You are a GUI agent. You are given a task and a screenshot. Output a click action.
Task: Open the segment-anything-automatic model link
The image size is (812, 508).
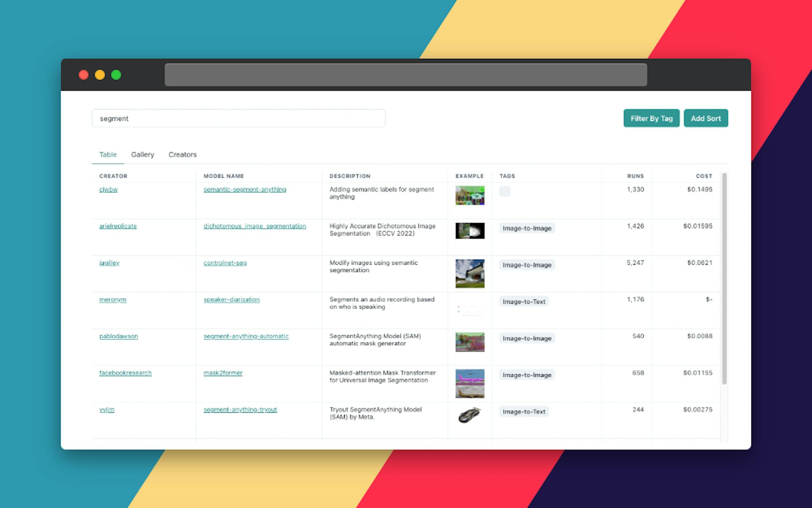tap(246, 336)
